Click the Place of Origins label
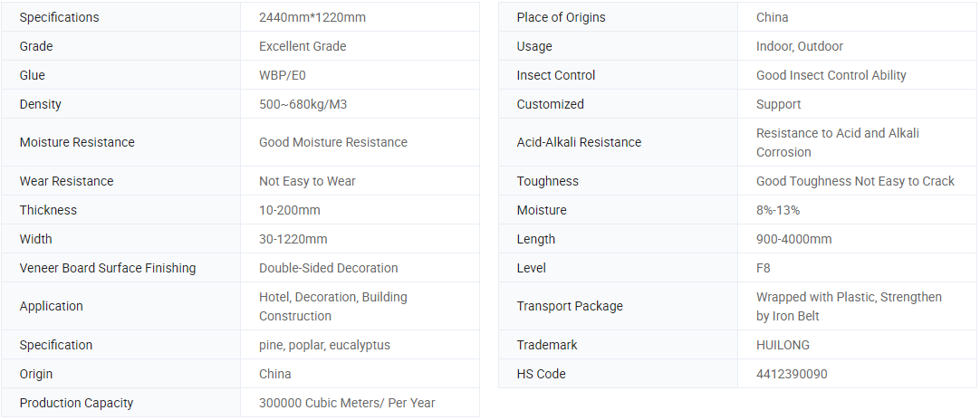 coord(561,17)
